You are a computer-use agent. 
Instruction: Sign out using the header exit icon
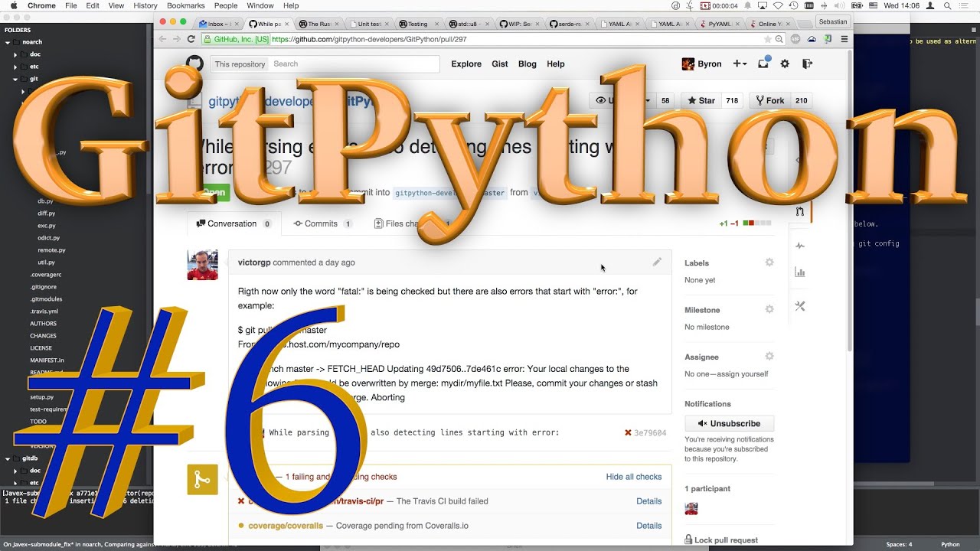click(x=807, y=64)
